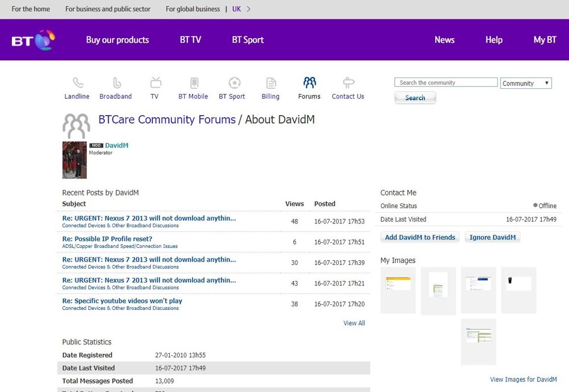Image resolution: width=569 pixels, height=392 pixels.
Task: Click the BT logo icon
Action: (x=34, y=40)
